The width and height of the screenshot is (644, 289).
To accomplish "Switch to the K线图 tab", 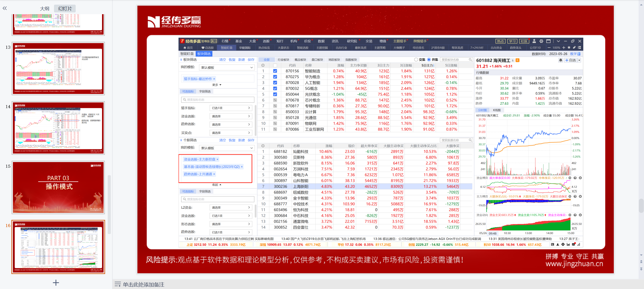I will click(x=497, y=110).
